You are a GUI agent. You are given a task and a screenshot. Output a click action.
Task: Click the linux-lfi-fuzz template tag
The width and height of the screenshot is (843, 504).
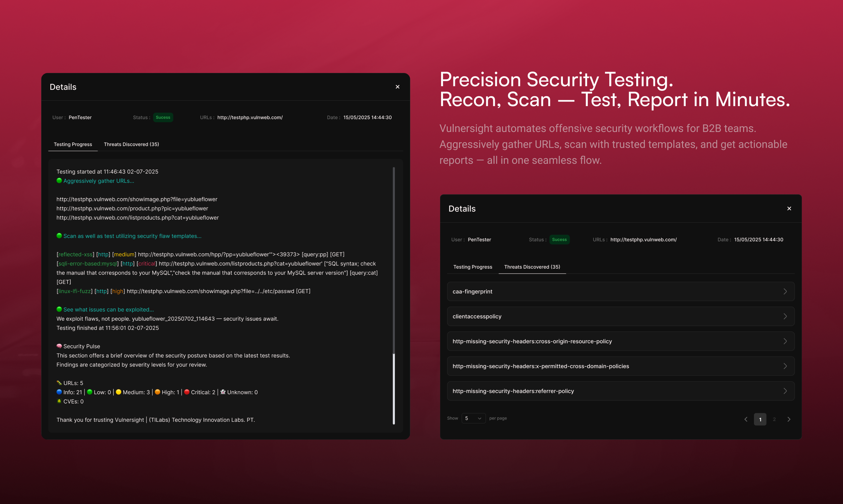point(74,291)
